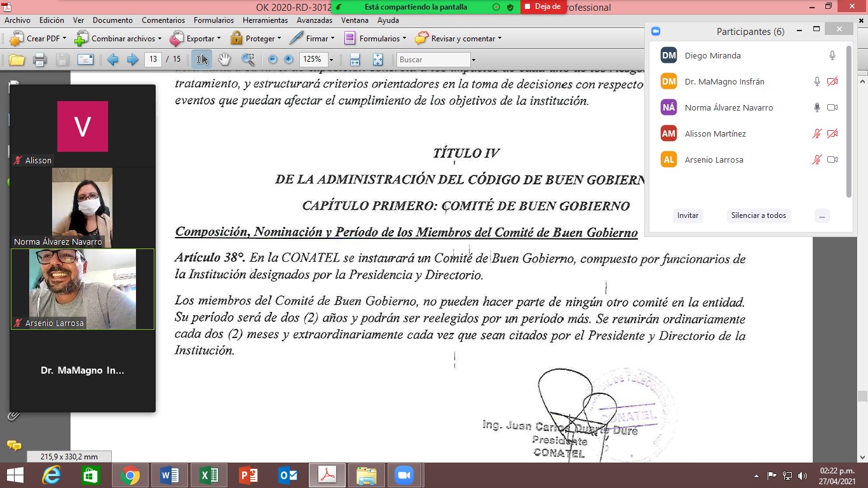Select the Hand pan tool

click(x=224, y=60)
